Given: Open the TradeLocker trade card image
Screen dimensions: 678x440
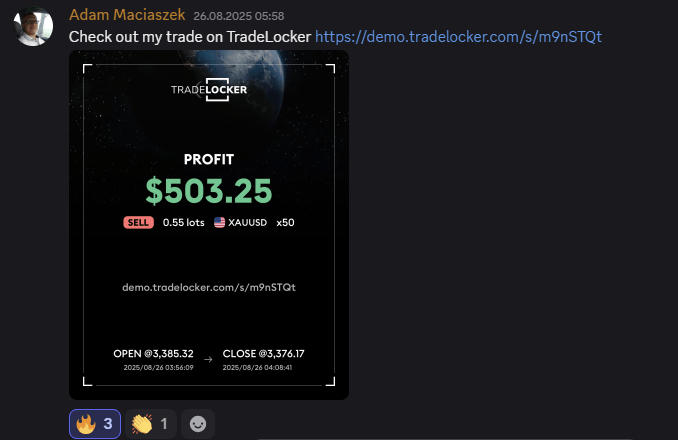Looking at the screenshot, I should click(209, 225).
